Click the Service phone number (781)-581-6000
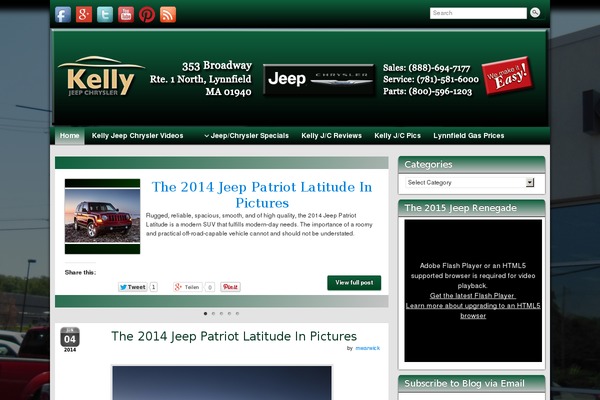 (447, 79)
